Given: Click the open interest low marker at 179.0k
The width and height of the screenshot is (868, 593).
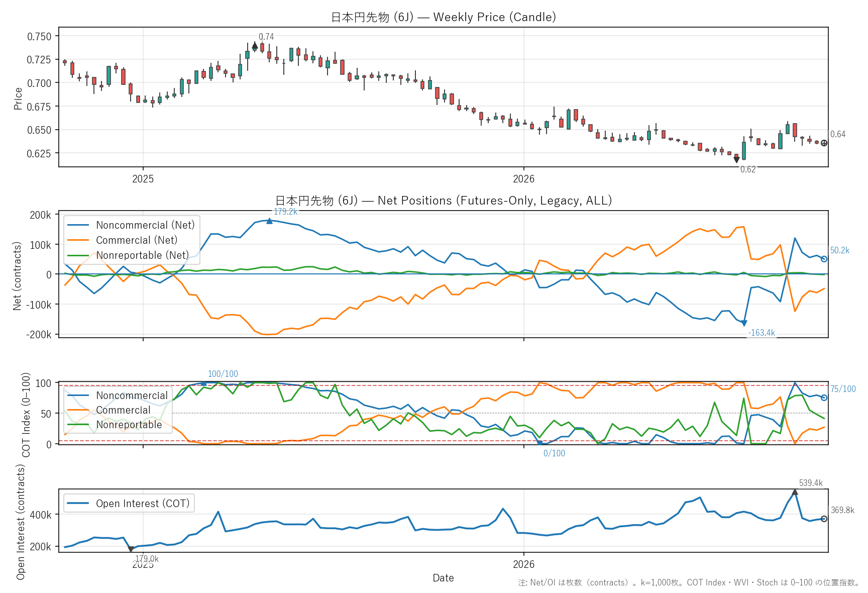Looking at the screenshot, I should point(131,549).
